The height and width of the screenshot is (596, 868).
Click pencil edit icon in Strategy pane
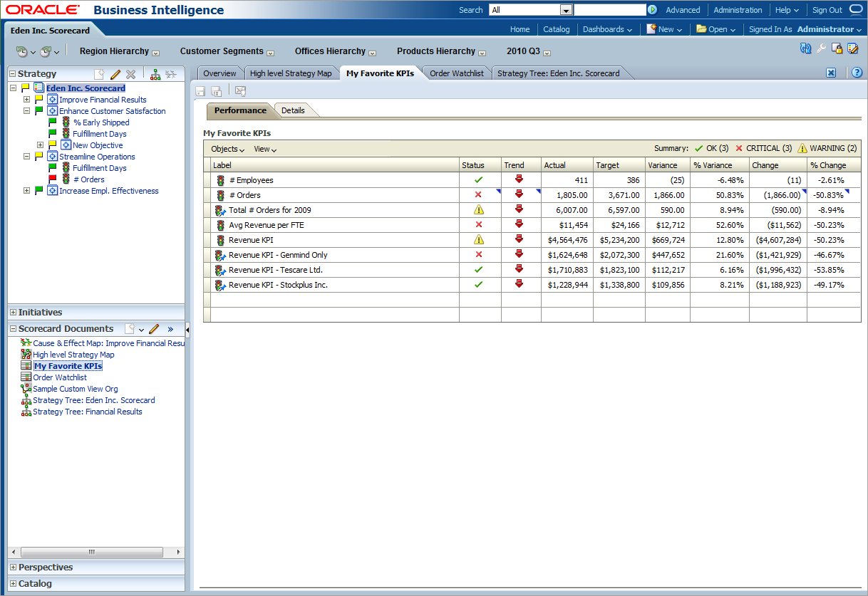coord(115,74)
